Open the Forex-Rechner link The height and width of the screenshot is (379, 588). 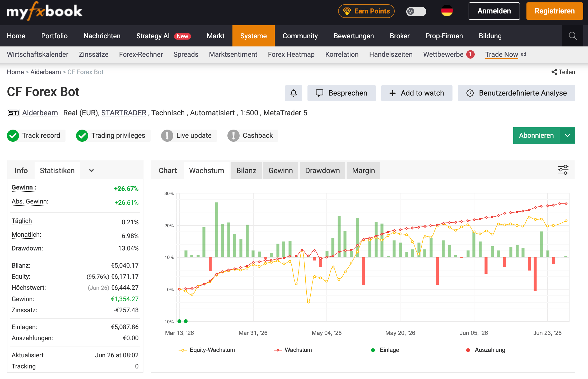[141, 54]
